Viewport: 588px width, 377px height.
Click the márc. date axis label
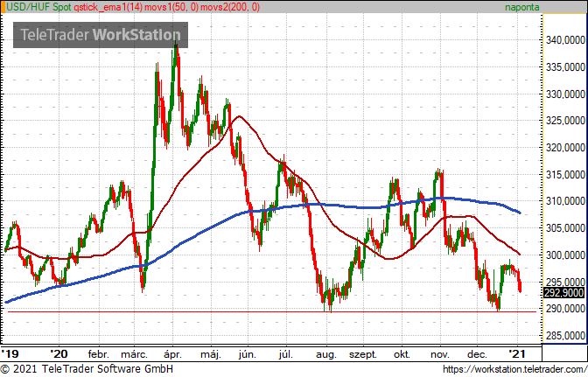(x=134, y=354)
